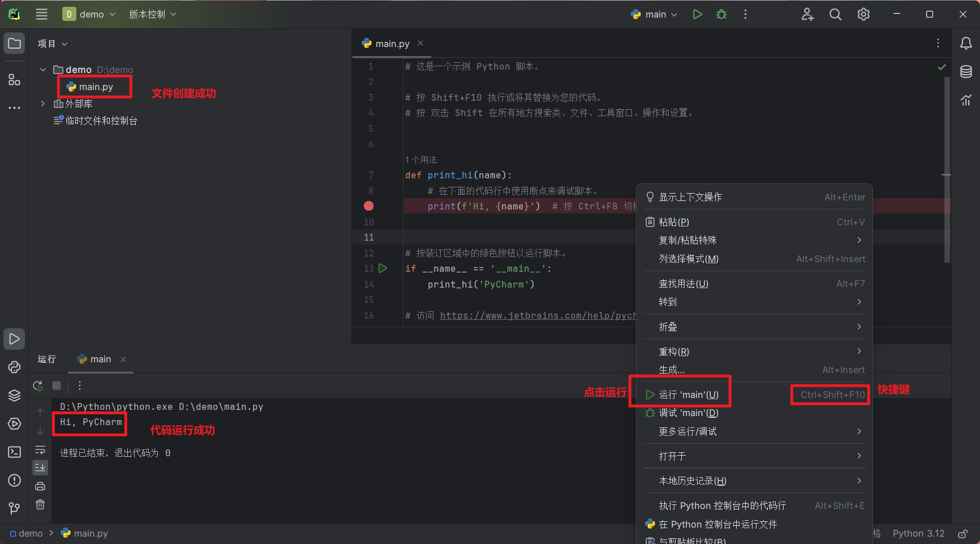Open jetbrains.com help link in code
Screen dimensions: 980x544
point(538,315)
